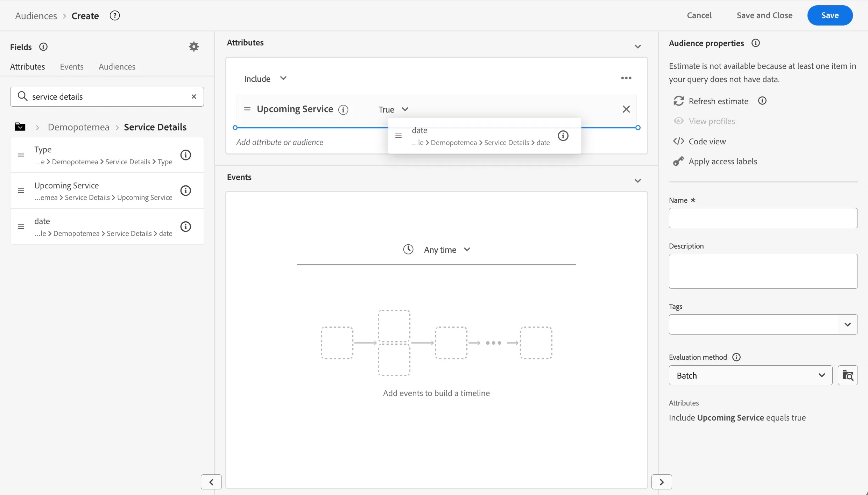Click the Save button
The width and height of the screenshot is (868, 495).
click(830, 15)
